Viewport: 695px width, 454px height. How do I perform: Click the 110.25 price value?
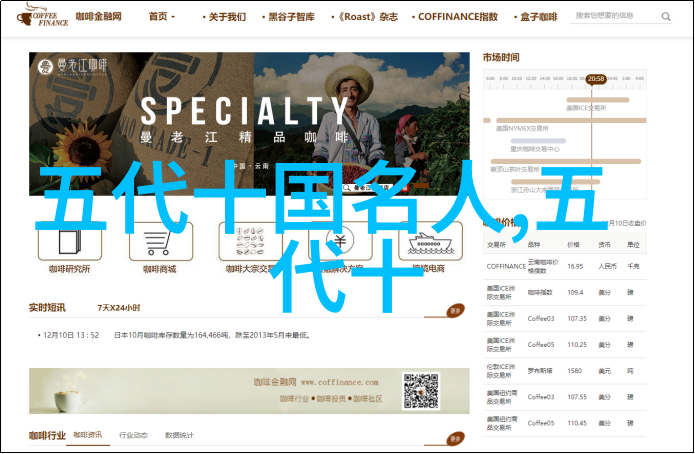[577, 345]
